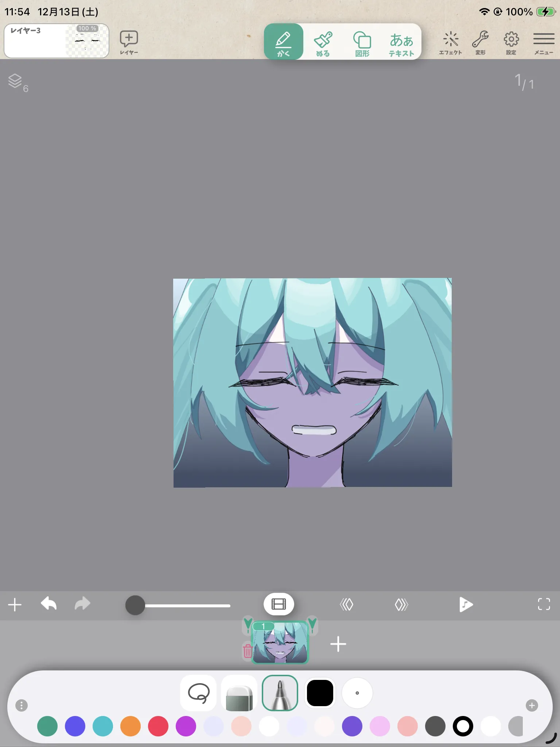The width and height of the screenshot is (560, 747).
Task: Select frame 1 thumbnail in timeline
Action: [x=280, y=642]
